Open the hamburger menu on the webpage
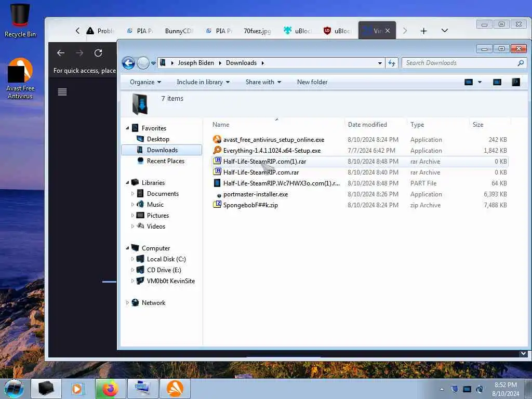 click(x=62, y=92)
